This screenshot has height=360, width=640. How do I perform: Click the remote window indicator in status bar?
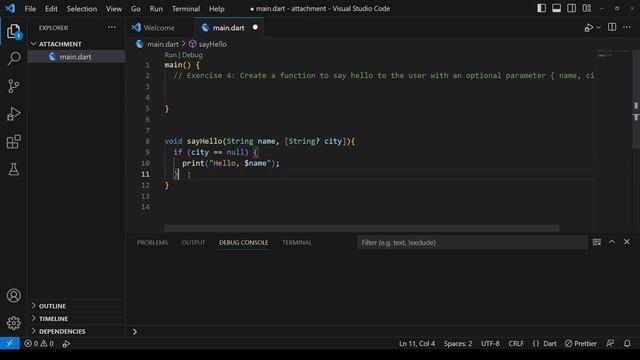(x=9, y=344)
